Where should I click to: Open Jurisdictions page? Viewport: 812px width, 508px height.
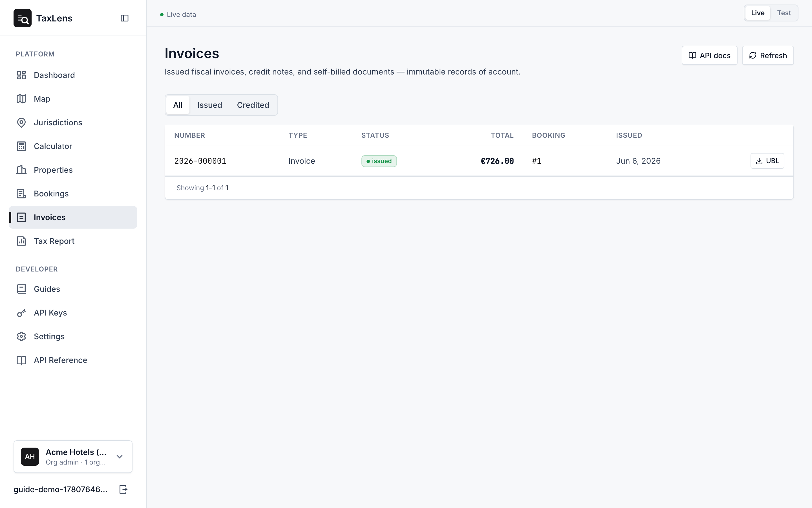click(x=73, y=123)
